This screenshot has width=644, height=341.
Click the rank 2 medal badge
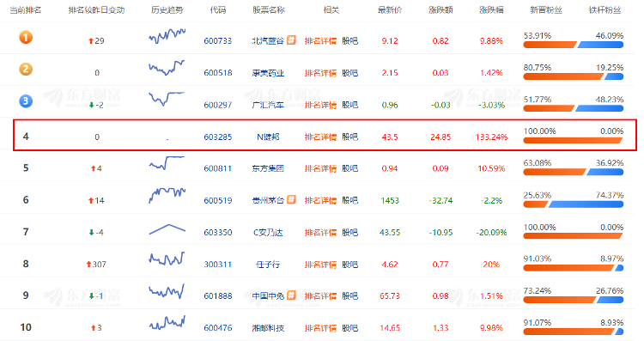pyautogui.click(x=26, y=69)
